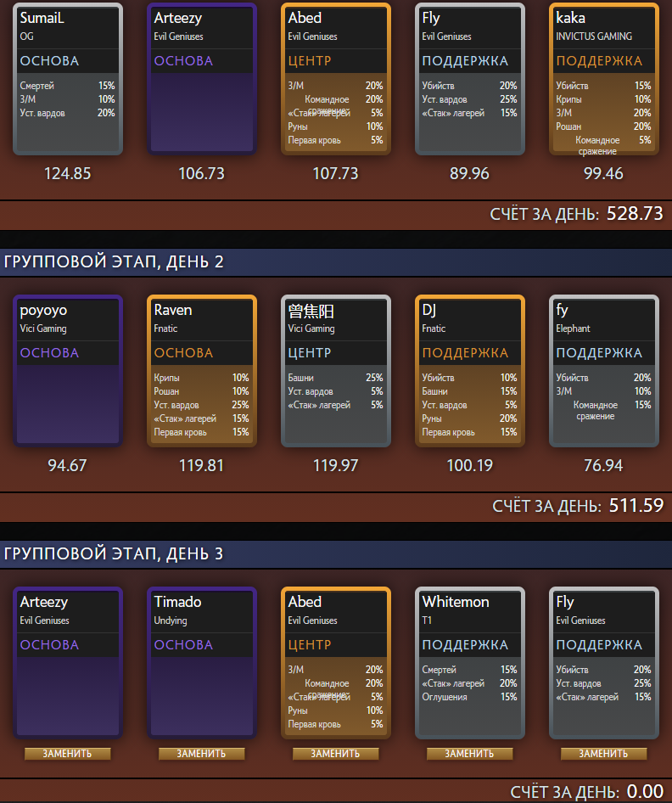Click the daily score total 0.00
This screenshot has height=803, width=672.
point(645,792)
